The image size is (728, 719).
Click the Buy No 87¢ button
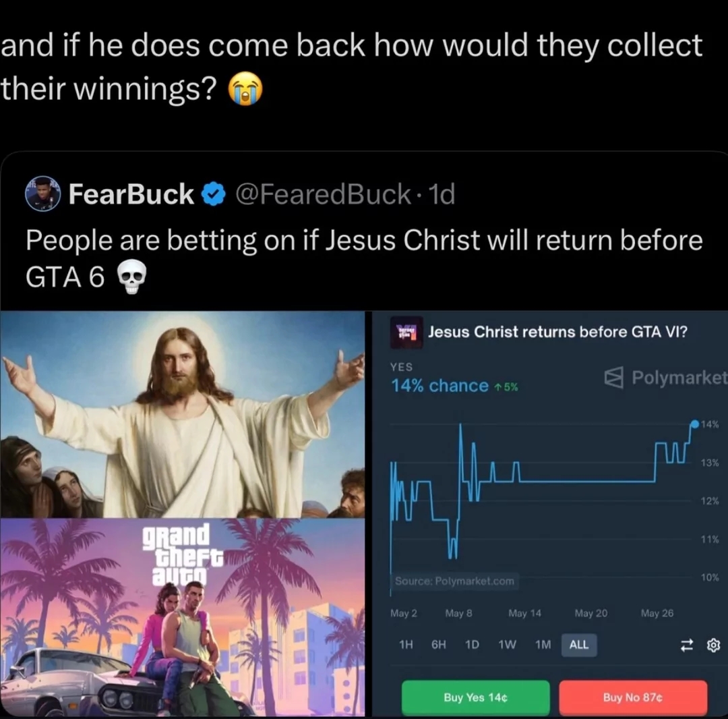coord(633,697)
